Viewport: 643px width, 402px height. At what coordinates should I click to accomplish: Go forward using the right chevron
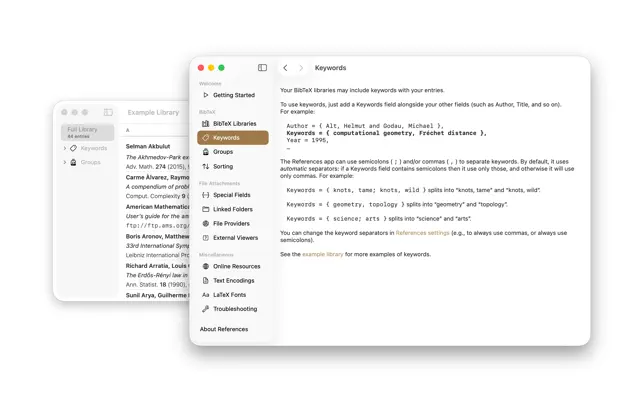tap(301, 68)
